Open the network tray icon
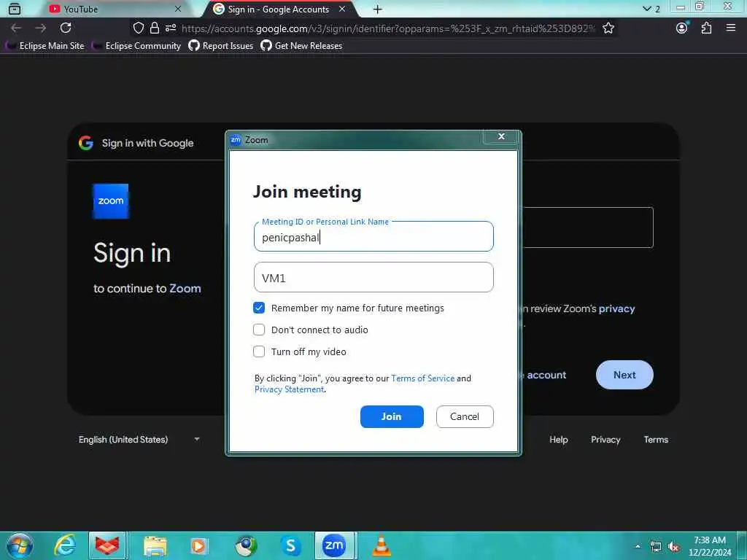The width and height of the screenshot is (747, 560). click(x=656, y=547)
